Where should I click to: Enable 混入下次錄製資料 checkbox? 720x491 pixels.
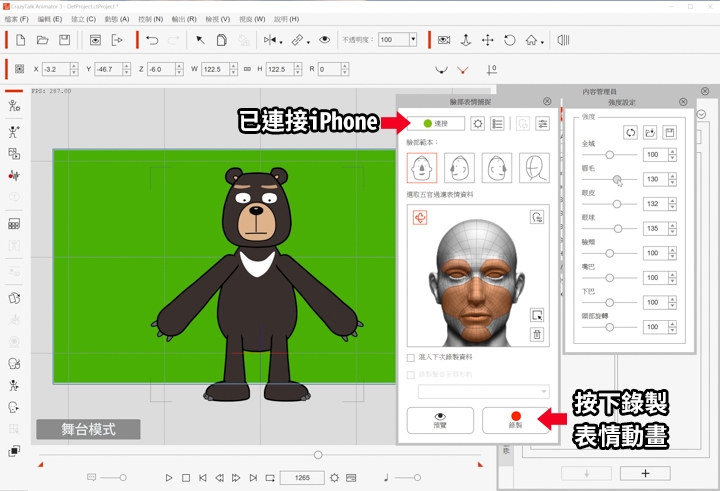(x=411, y=357)
